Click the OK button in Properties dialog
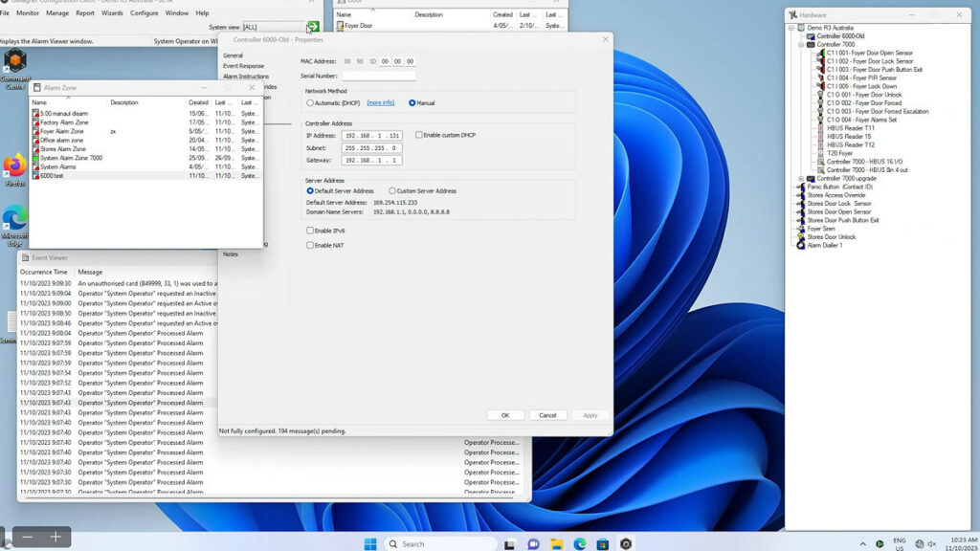Screen dimensions: 980x551 [504, 415]
